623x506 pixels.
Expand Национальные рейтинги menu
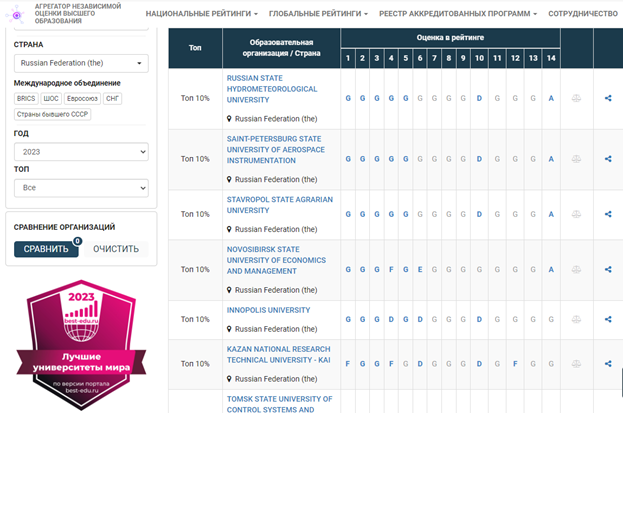[x=201, y=14]
